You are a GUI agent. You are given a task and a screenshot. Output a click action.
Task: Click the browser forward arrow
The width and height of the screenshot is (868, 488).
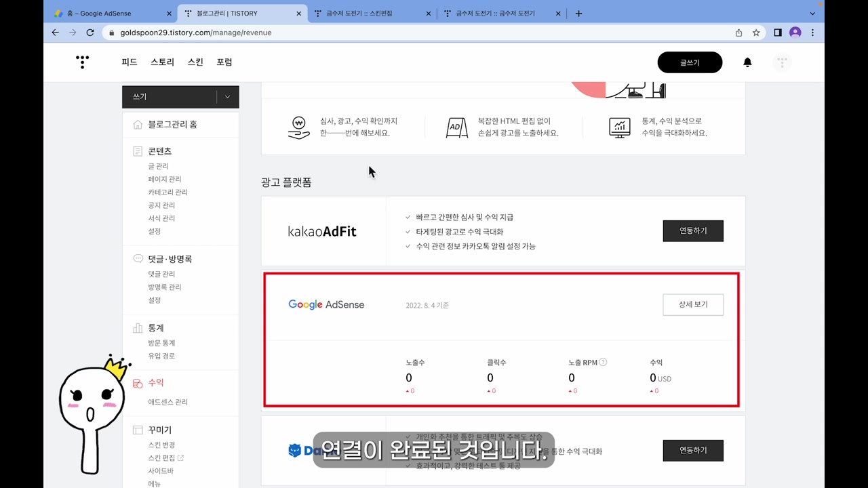(x=73, y=33)
